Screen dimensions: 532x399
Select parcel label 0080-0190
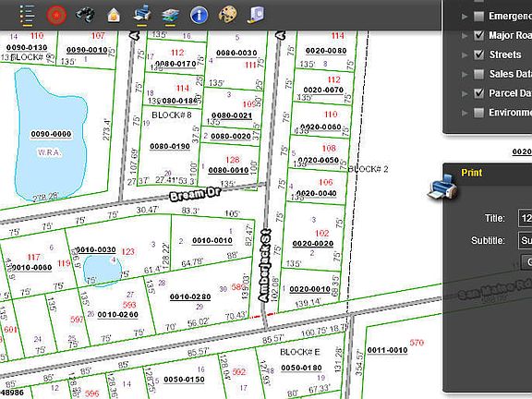click(x=170, y=147)
